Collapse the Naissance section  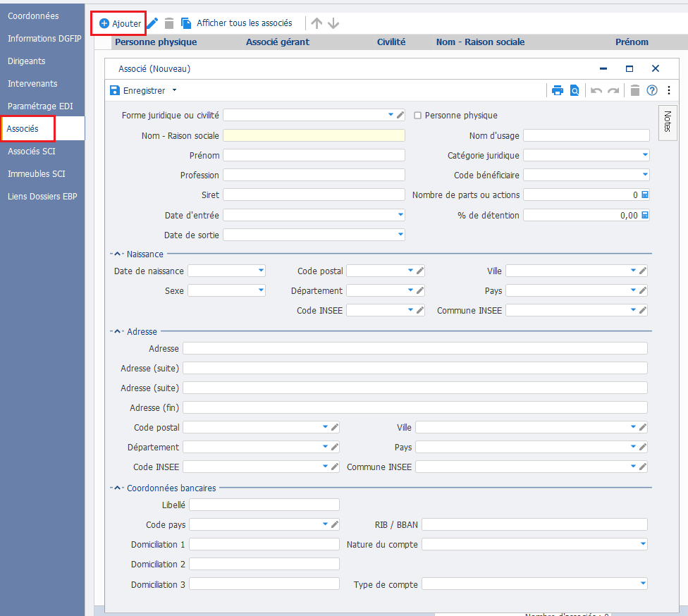point(117,254)
